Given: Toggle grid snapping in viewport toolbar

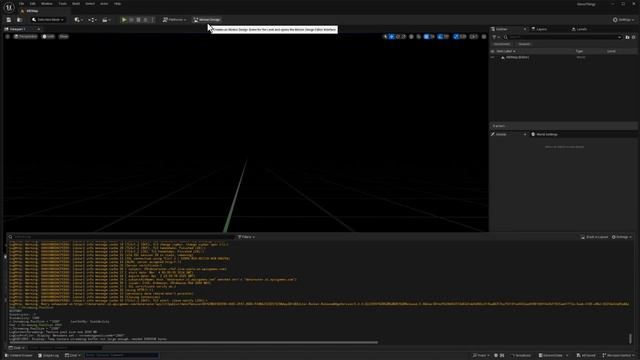Looking at the screenshot, I should [x=426, y=37].
